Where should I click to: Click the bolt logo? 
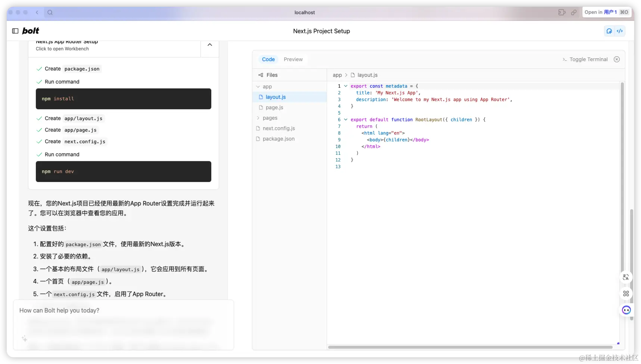click(x=31, y=31)
